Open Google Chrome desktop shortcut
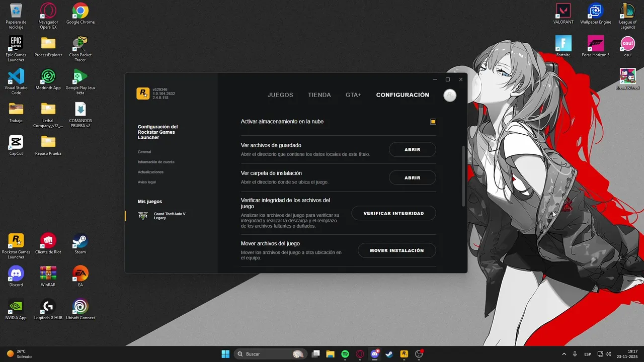 (x=80, y=14)
